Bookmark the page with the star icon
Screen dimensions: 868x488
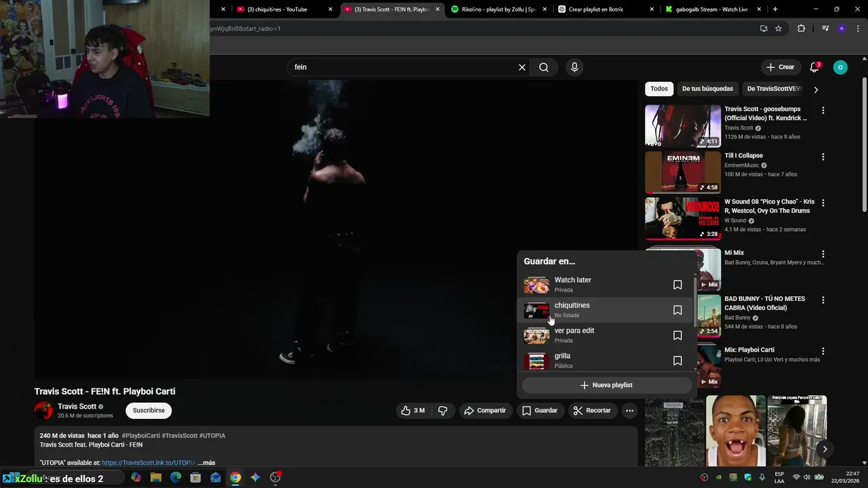click(778, 28)
